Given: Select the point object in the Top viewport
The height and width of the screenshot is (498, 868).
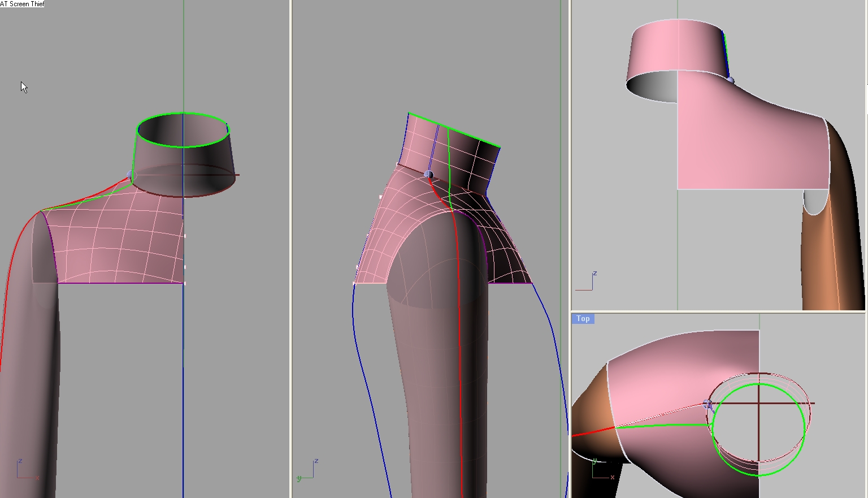Looking at the screenshot, I should 707,404.
